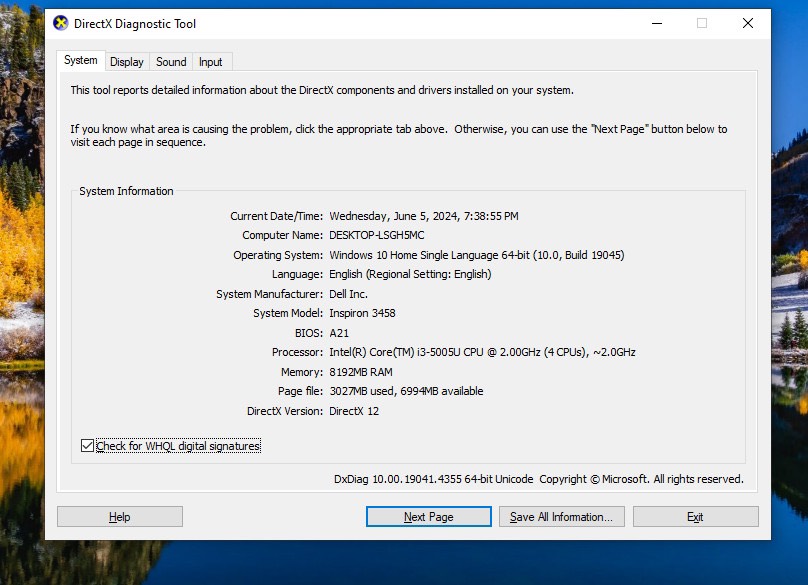The image size is (808, 585).
Task: Click the Intel Core i3-5005U processor text
Action: pyautogui.click(x=482, y=352)
